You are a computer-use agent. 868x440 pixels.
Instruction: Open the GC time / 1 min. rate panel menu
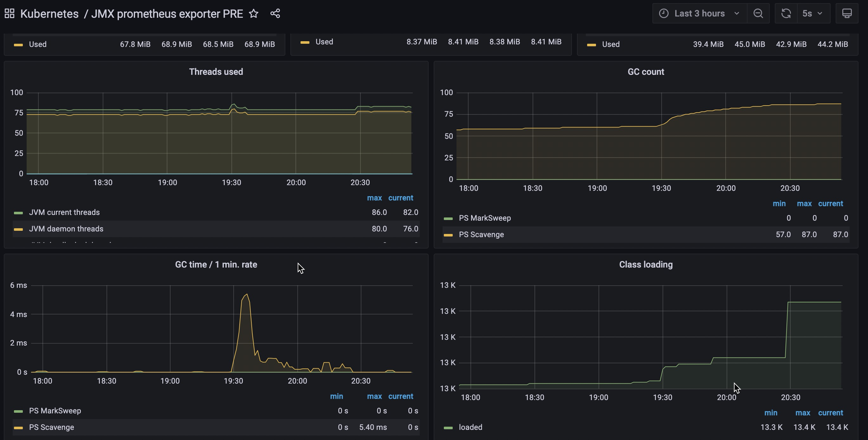click(x=216, y=264)
